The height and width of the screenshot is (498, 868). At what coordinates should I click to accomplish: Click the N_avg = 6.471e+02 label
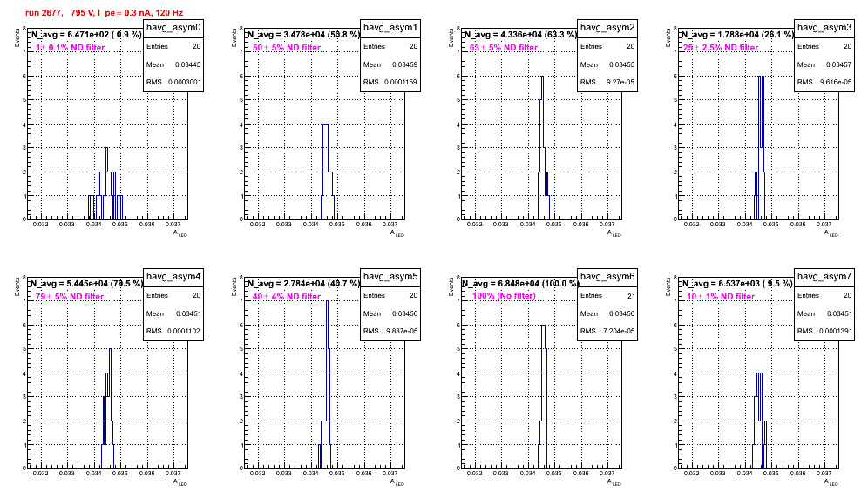coord(85,34)
